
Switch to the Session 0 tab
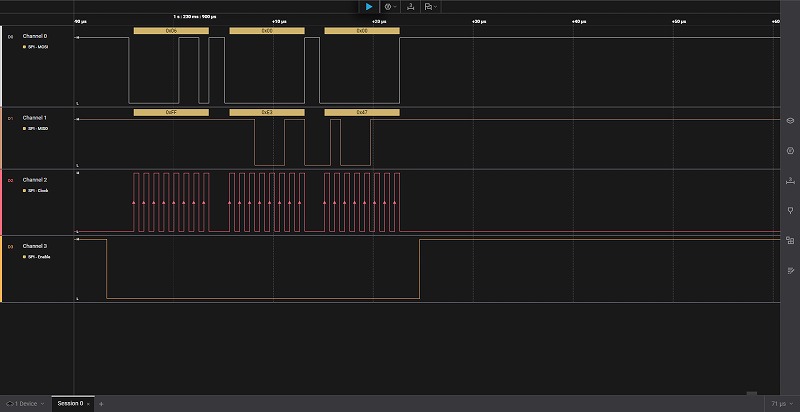pyautogui.click(x=70, y=404)
